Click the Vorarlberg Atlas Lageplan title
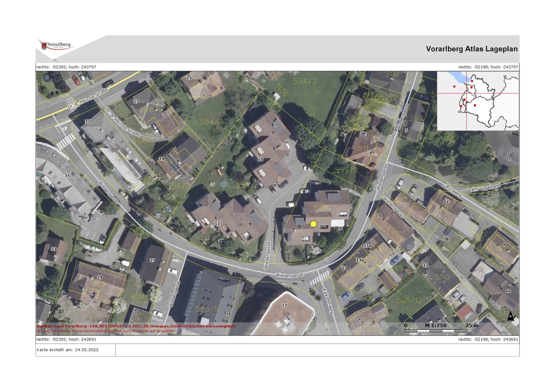 [471, 49]
